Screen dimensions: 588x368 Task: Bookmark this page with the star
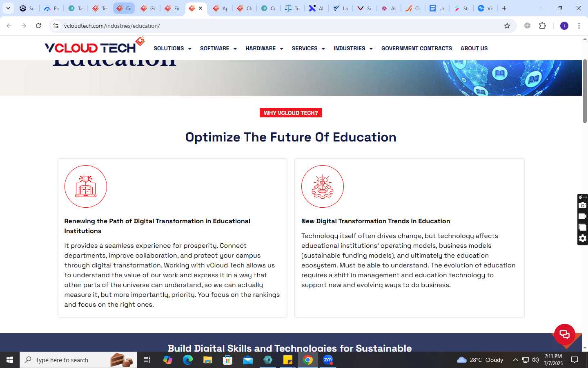pos(507,26)
